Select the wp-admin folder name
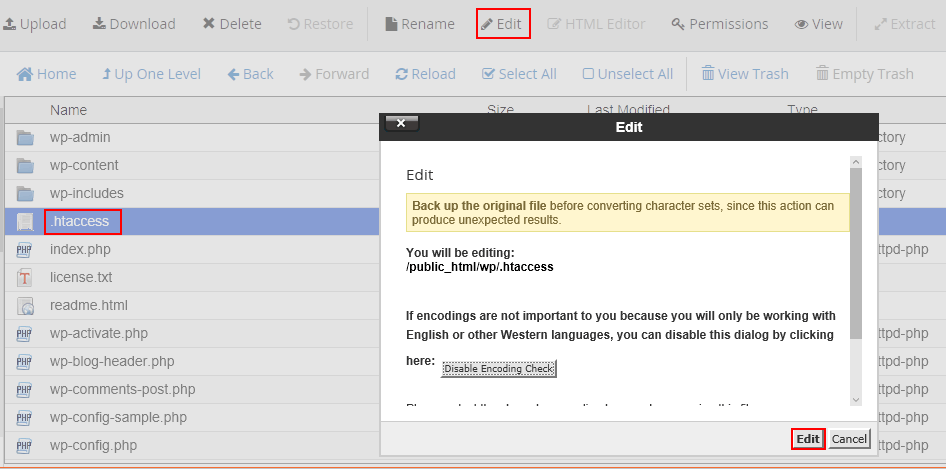Viewport: 946px width, 469px height. [80, 137]
